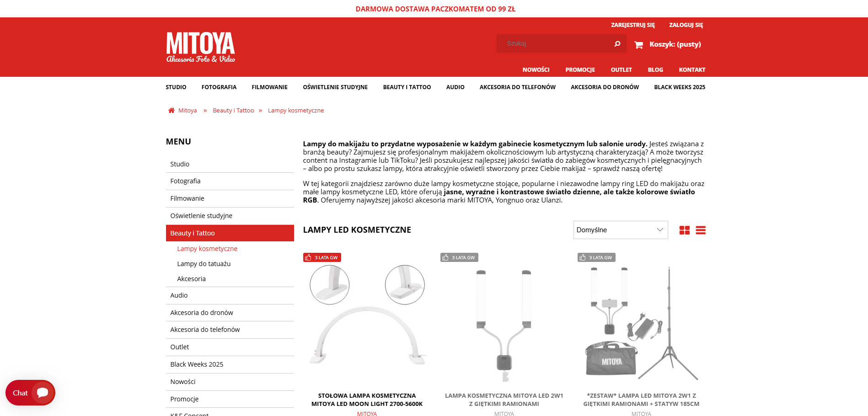Select Promocje in sidebar menu

click(x=230, y=400)
